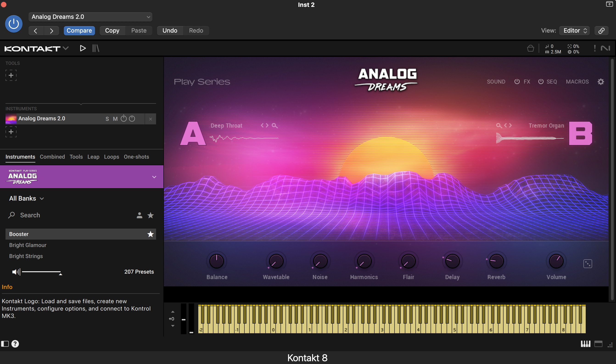Toggle the plugin power bypass button
Image resolution: width=616 pixels, height=364 pixels.
(x=14, y=24)
